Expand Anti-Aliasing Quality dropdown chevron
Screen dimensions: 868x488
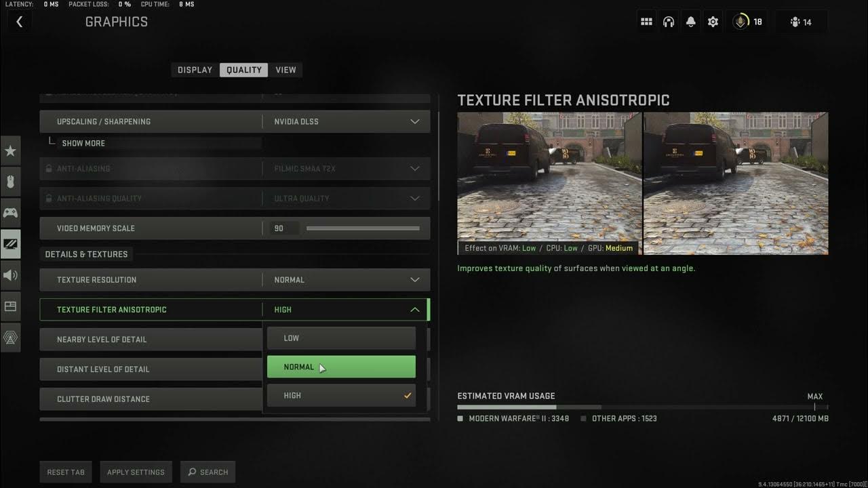pyautogui.click(x=415, y=198)
